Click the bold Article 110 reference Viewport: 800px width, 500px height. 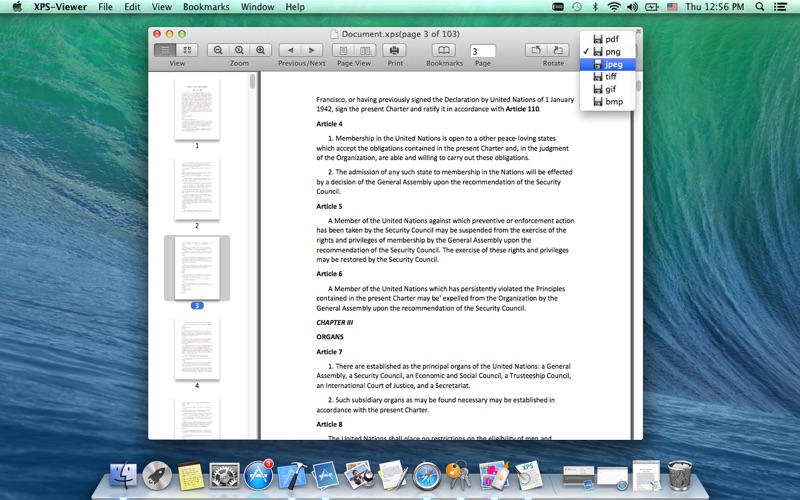[x=522, y=109]
